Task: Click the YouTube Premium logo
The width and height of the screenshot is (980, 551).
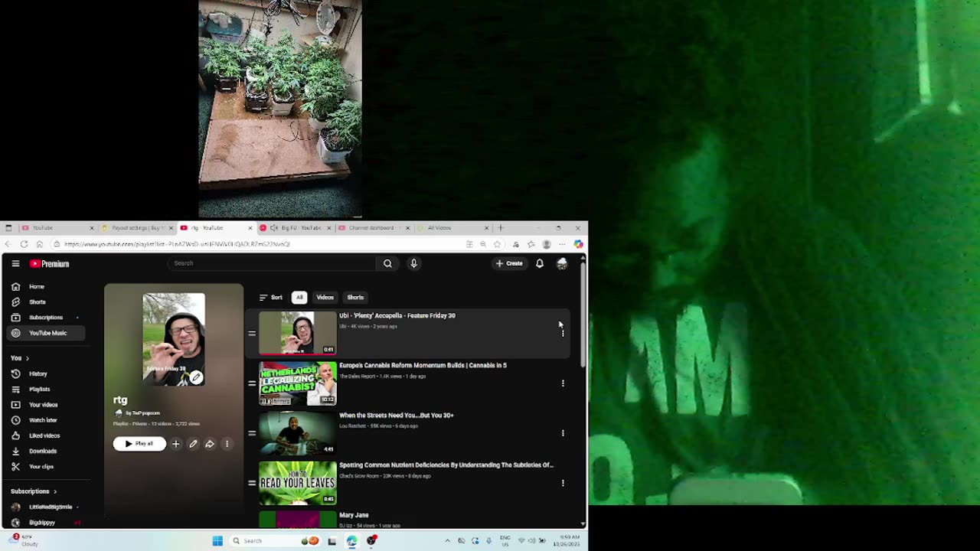Action: 50,263
